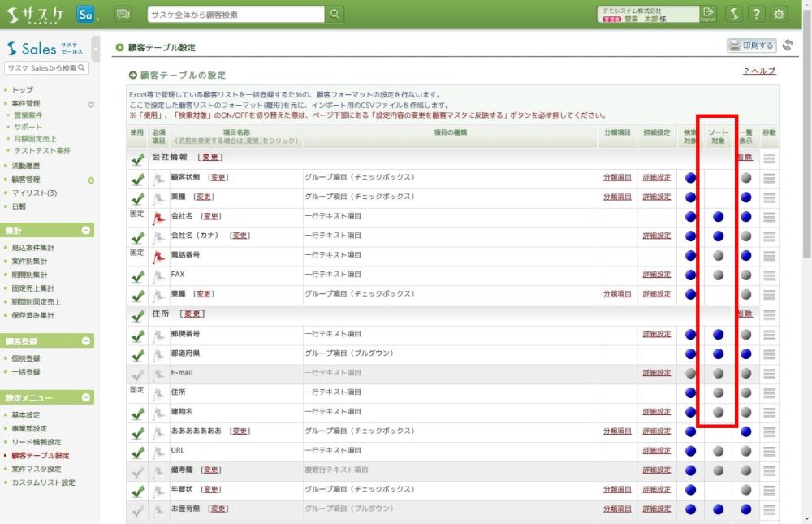
Task: Click the magnifier search button in header
Action: pos(335,15)
